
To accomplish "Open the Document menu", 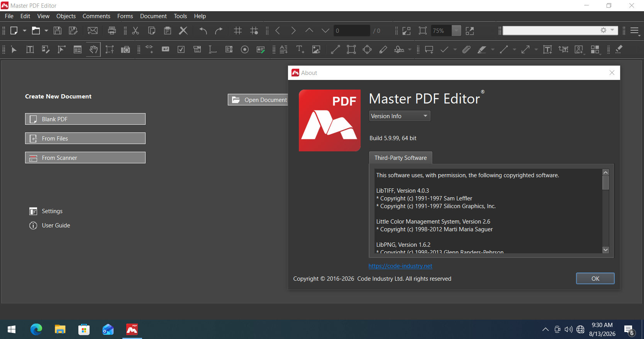I will (153, 16).
